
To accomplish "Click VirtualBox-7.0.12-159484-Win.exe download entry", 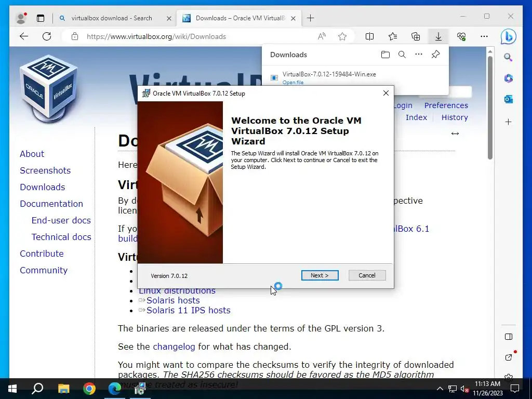I will pyautogui.click(x=329, y=74).
